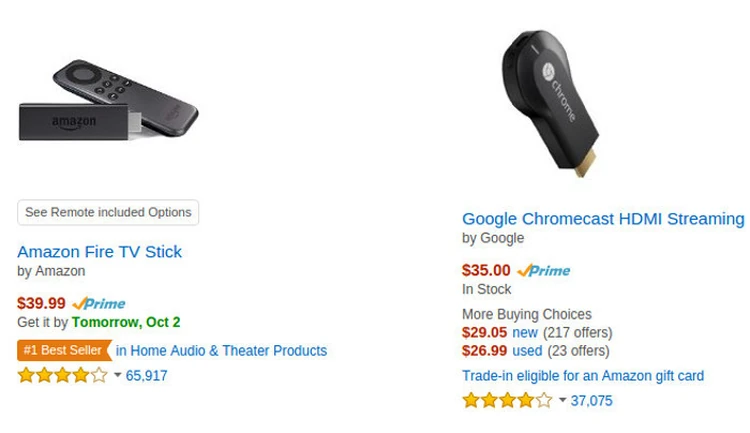Expand the rating dropdown arrow beside 37,075

tap(562, 401)
